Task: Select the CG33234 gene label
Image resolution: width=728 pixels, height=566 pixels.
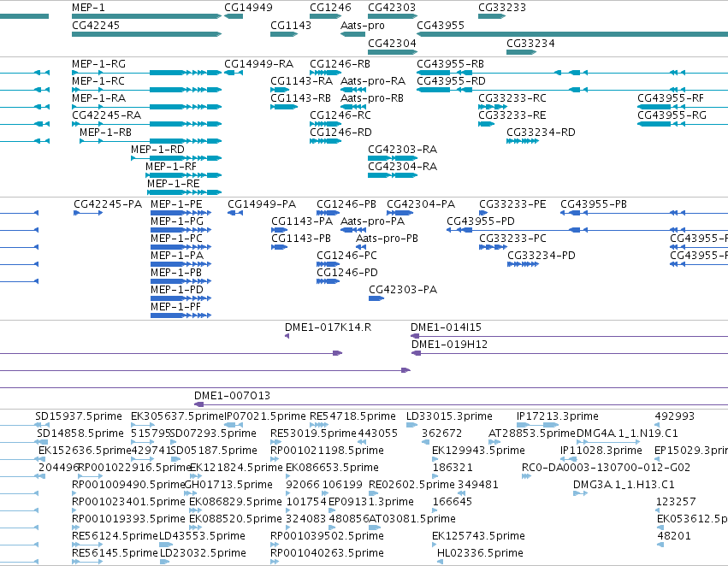Action: click(530, 43)
